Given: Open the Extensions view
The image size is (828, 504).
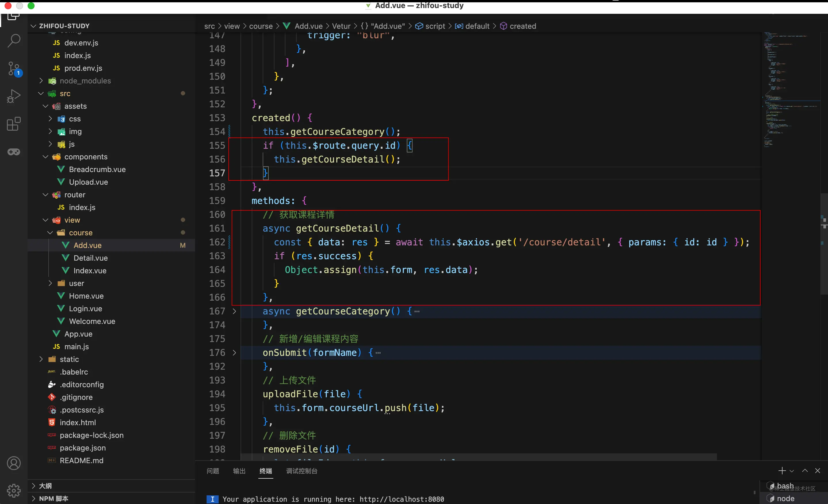Looking at the screenshot, I should [x=14, y=124].
